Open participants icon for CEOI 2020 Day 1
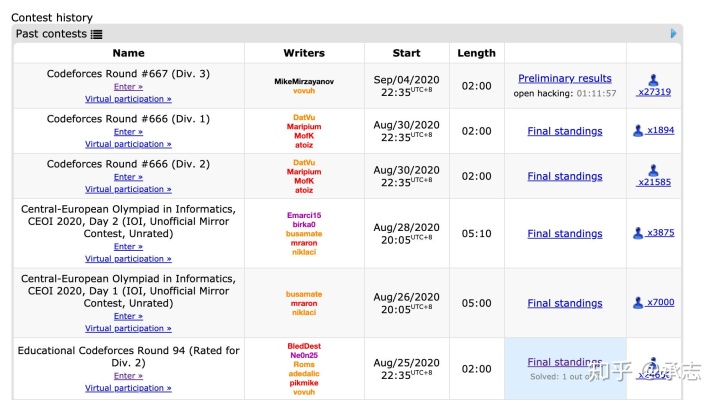This screenshot has height=400, width=720. coord(638,303)
